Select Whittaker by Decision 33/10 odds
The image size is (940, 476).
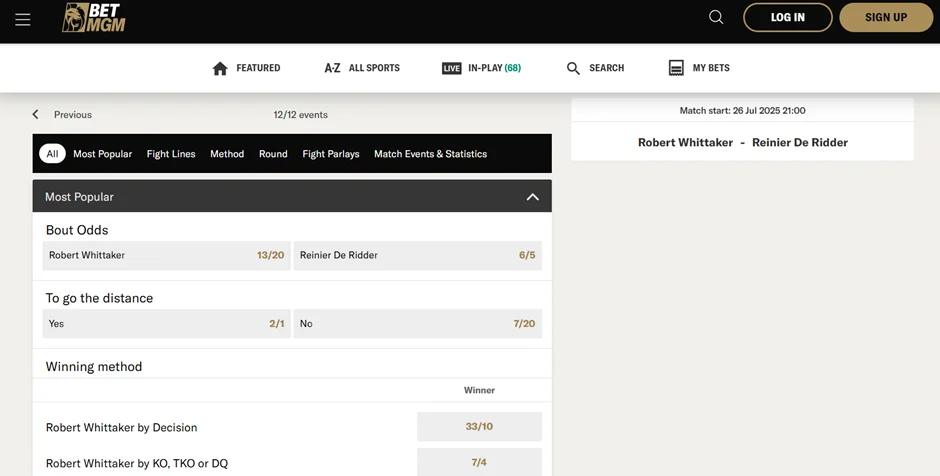479,427
